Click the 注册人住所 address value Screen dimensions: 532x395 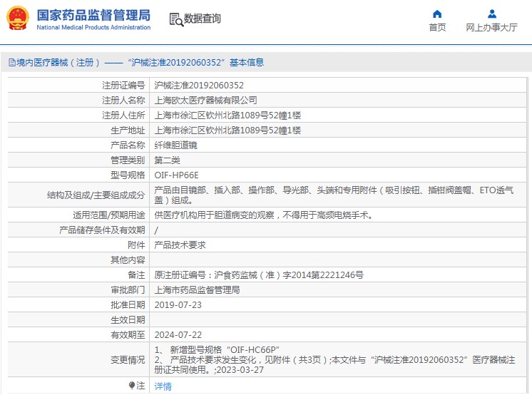227,115
